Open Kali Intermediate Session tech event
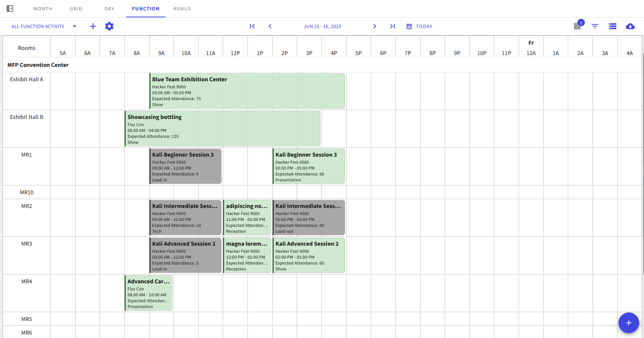 click(185, 218)
